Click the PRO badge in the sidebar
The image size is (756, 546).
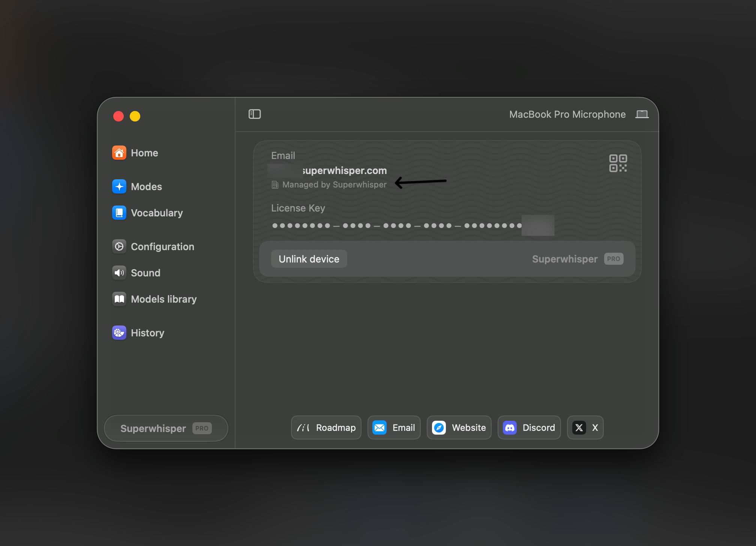[202, 428]
